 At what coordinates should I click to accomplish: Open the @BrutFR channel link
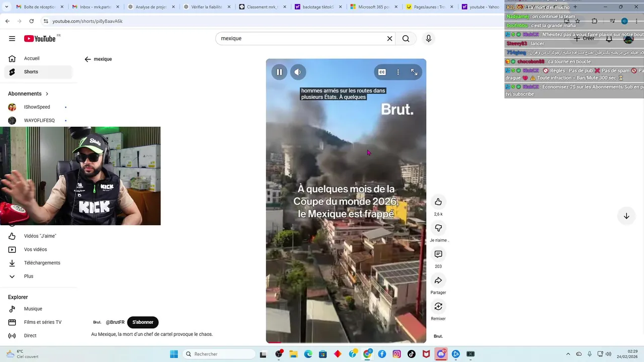[x=115, y=322]
